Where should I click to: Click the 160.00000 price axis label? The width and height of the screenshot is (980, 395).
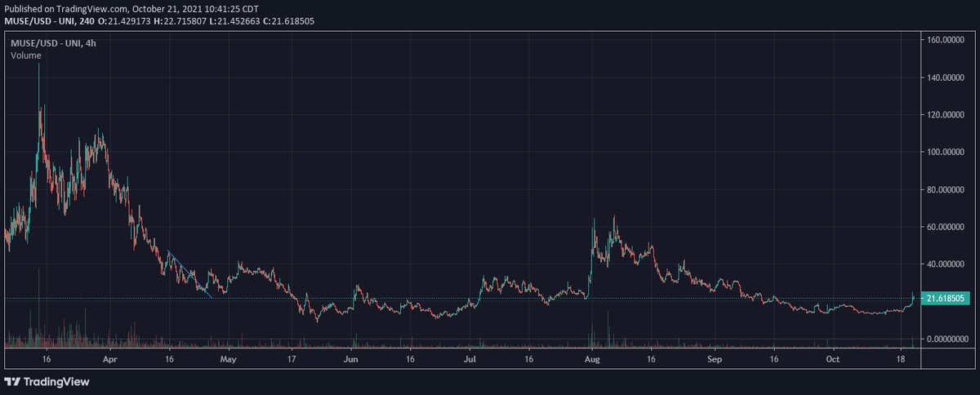[x=947, y=40]
